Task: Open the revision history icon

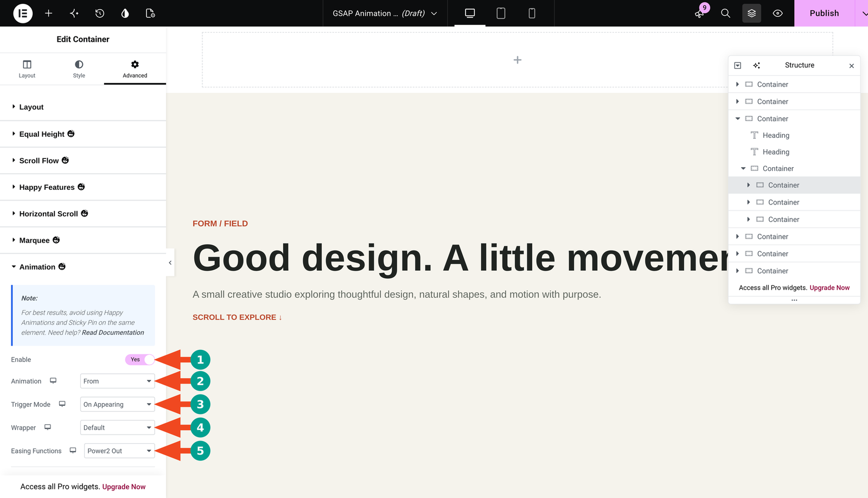Action: 100,13
